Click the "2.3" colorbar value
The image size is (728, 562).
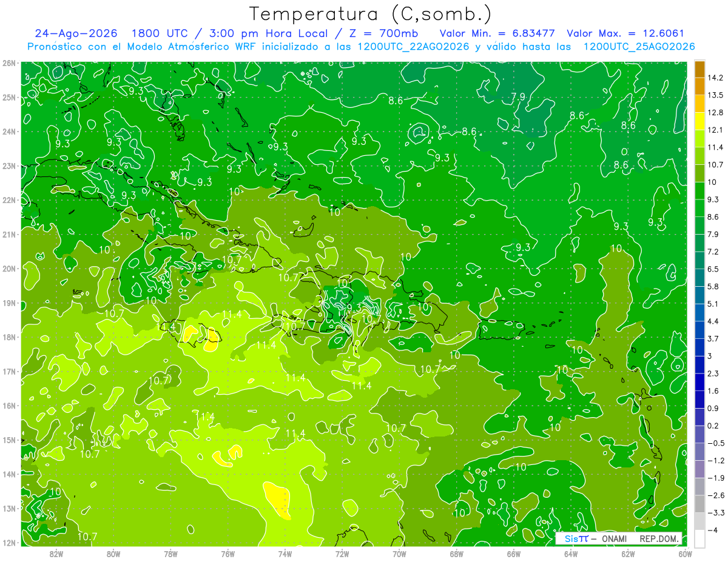713,373
